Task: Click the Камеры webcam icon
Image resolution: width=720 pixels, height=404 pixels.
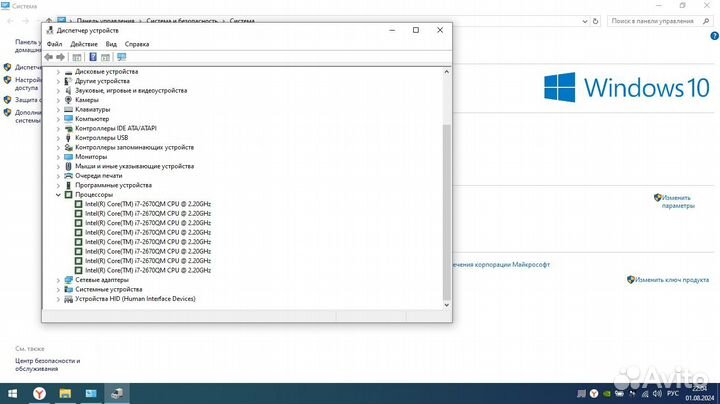Action: (x=68, y=100)
